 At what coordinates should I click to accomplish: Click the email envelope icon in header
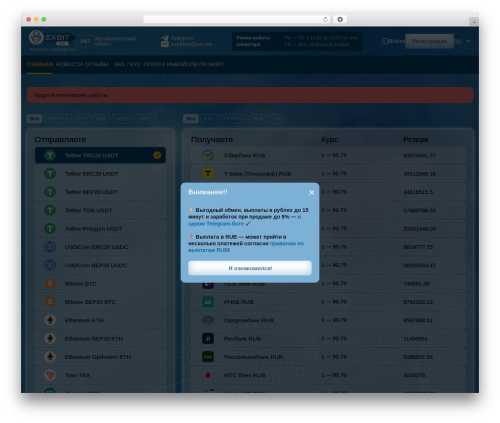click(165, 44)
